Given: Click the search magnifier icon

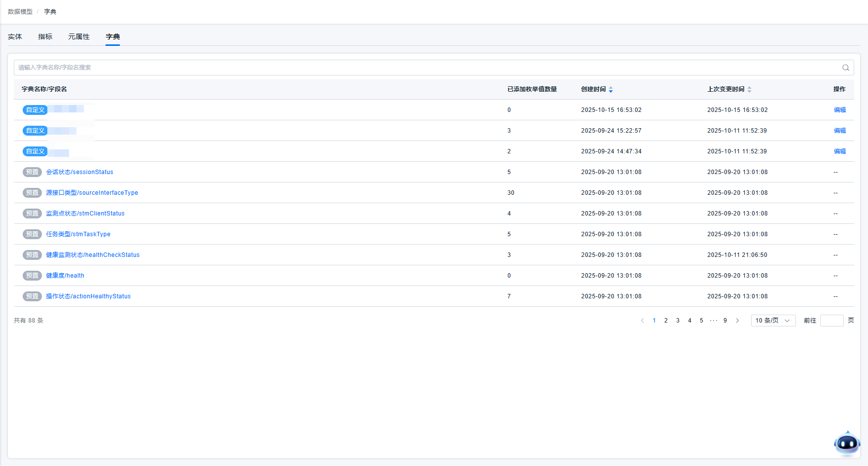Looking at the screenshot, I should (845, 68).
